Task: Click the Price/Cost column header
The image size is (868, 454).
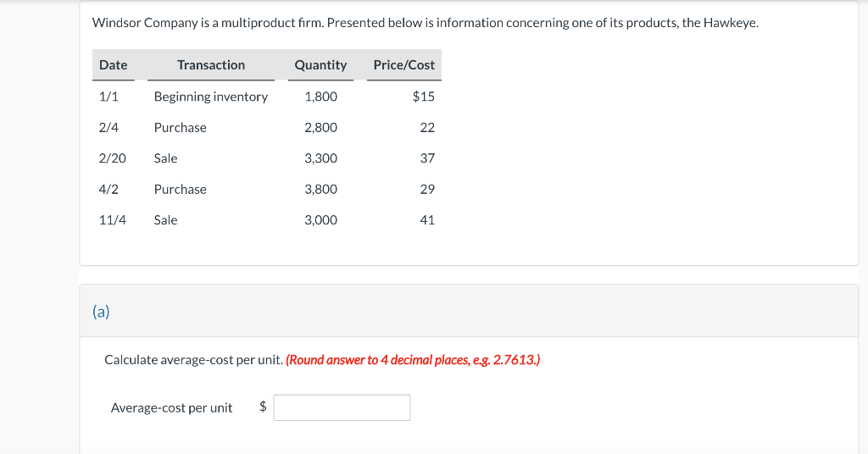Action: click(x=403, y=65)
